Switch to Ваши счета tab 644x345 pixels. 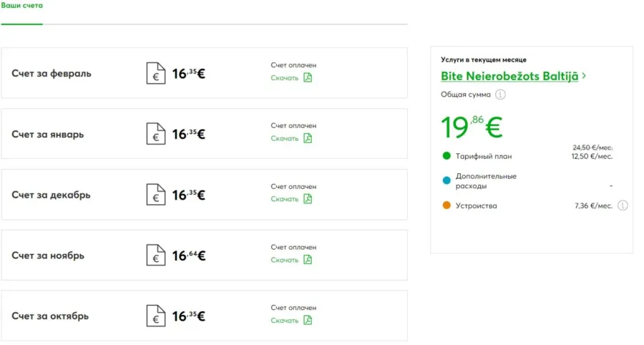21,6
